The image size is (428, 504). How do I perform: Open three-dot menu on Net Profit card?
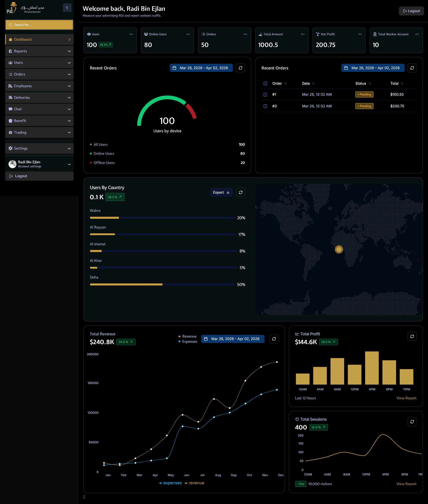tap(360, 34)
